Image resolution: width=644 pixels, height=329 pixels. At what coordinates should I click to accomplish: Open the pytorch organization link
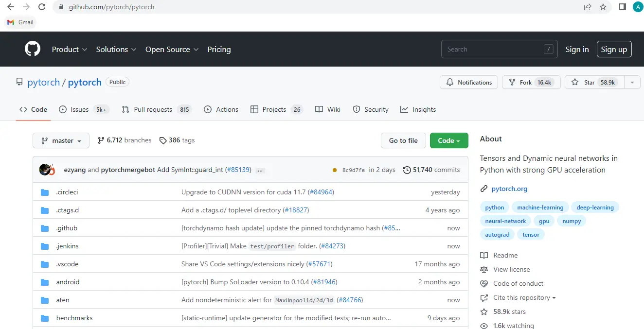tap(44, 82)
